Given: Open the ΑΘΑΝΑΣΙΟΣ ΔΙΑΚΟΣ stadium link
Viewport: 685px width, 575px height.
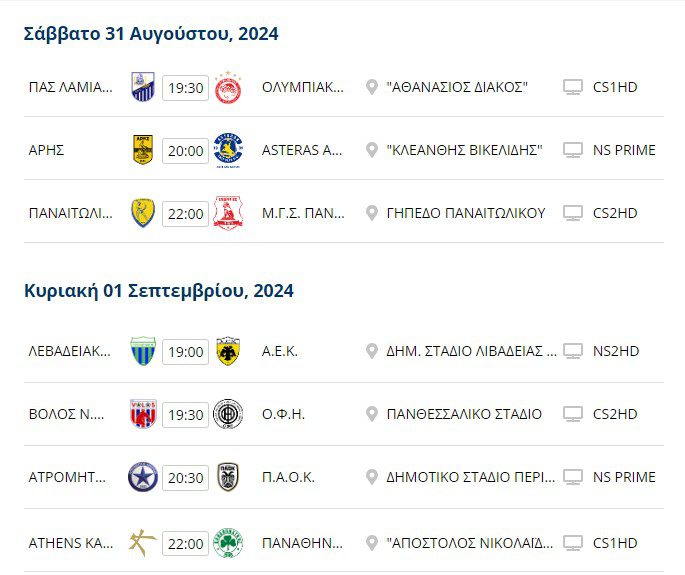Looking at the screenshot, I should click(x=457, y=87).
